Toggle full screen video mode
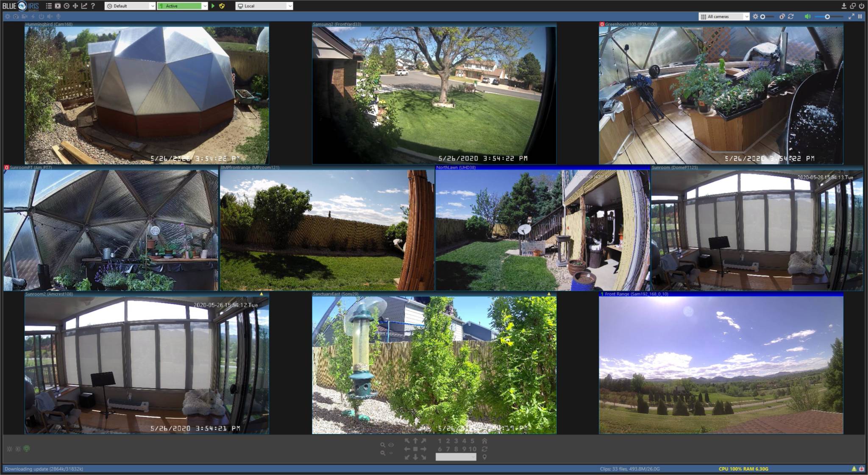The width and height of the screenshot is (868, 475). pyautogui.click(x=851, y=17)
